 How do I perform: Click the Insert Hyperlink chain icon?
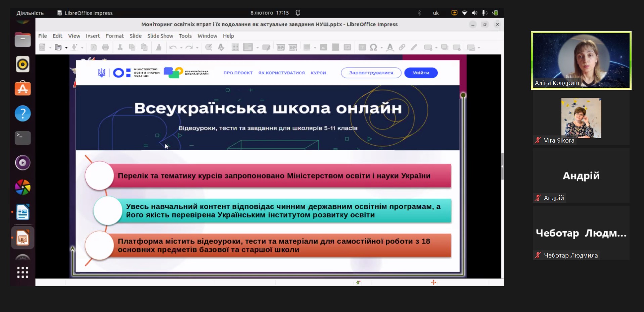[402, 47]
